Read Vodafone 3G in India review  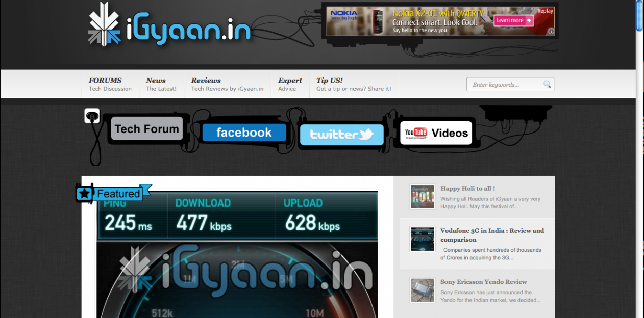click(x=492, y=235)
